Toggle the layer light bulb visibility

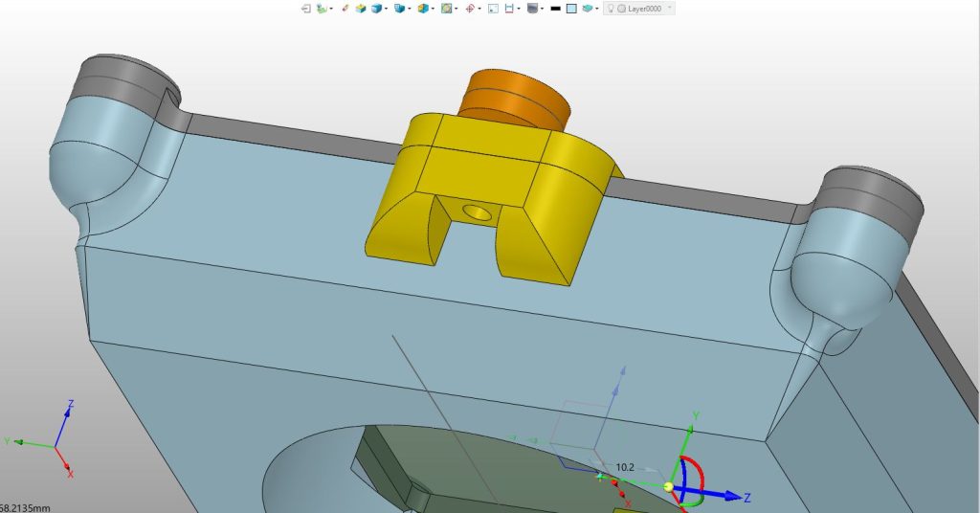point(611,9)
